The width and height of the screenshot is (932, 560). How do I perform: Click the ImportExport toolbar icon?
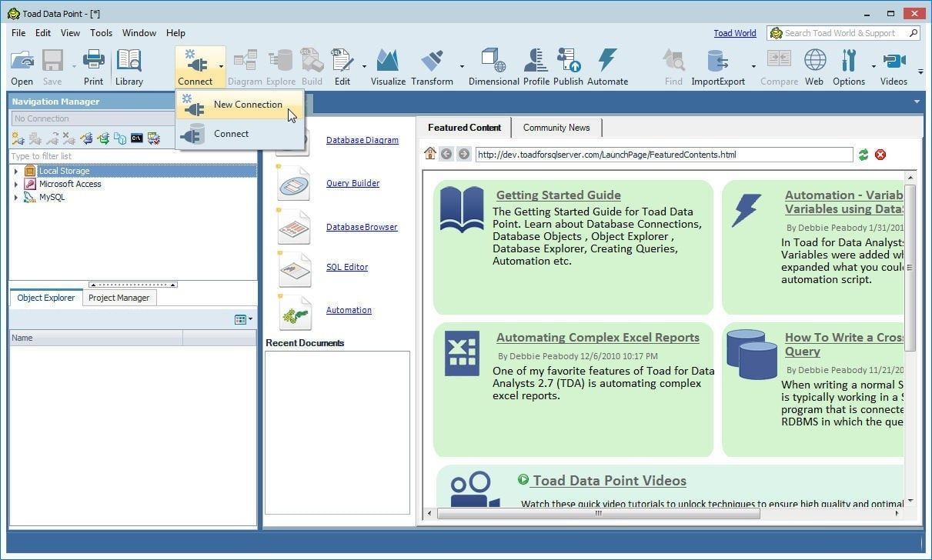pyautogui.click(x=717, y=61)
